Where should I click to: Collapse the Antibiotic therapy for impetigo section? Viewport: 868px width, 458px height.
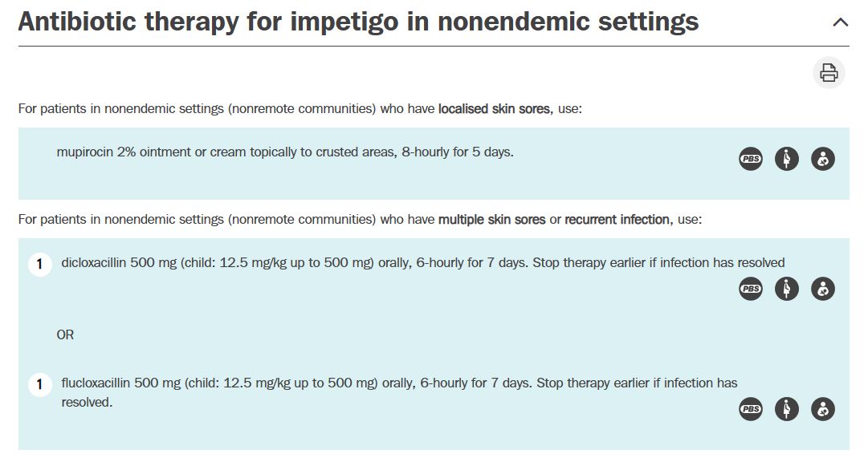[x=840, y=22]
